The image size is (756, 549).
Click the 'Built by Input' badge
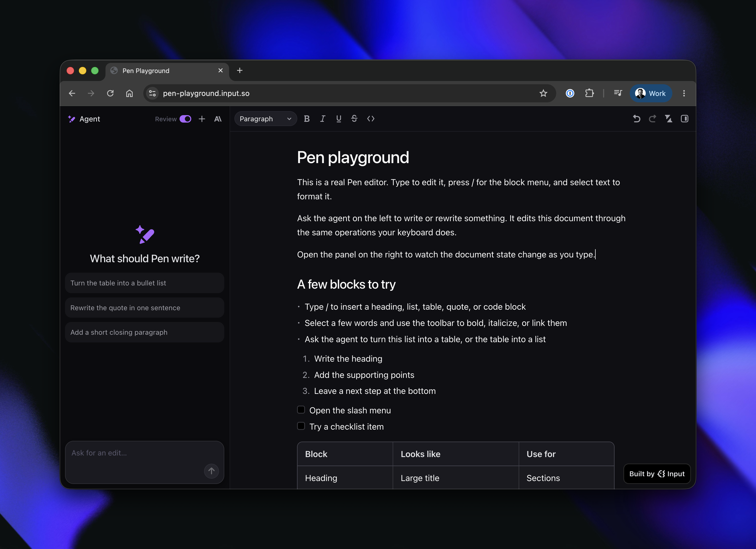coord(657,474)
